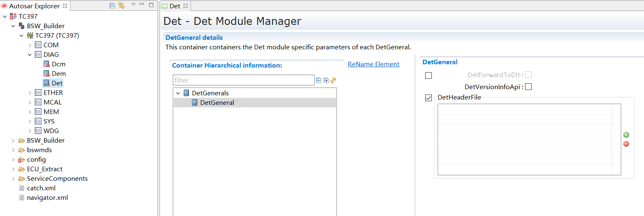Collapse all in Autosar Explorer toolbar
The image size is (644, 216).
point(112,5)
